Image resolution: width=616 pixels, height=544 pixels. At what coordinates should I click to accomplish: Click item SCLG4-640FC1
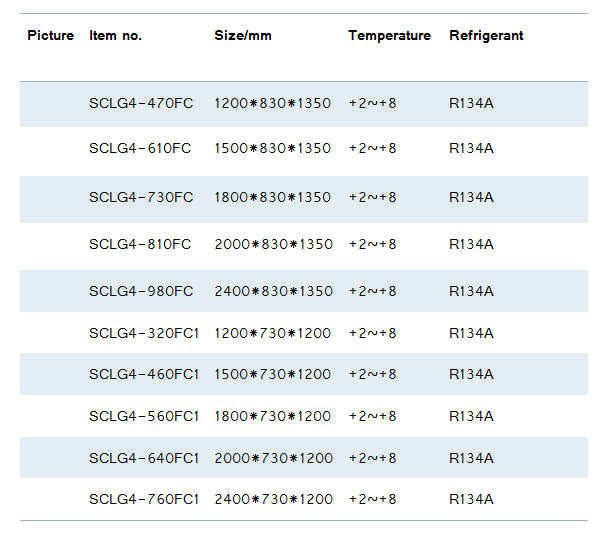144,458
